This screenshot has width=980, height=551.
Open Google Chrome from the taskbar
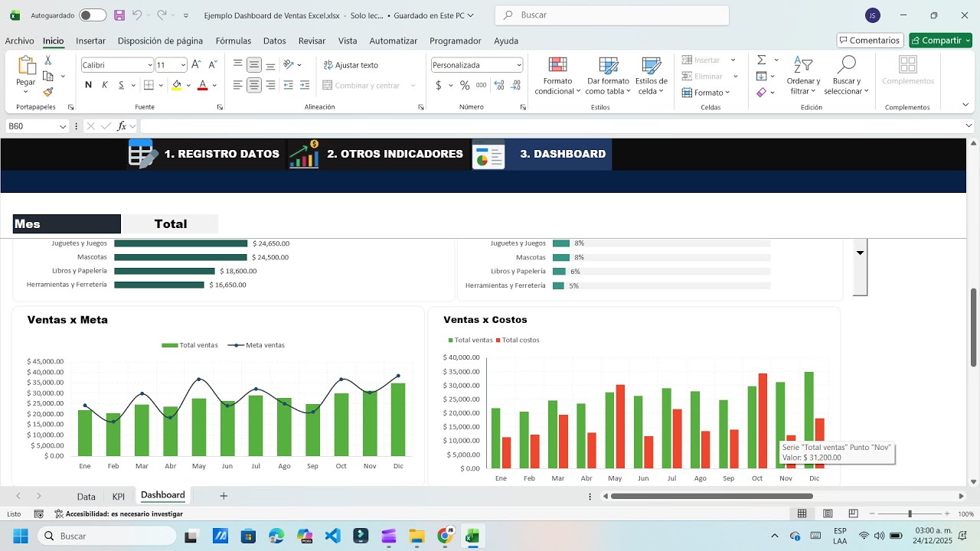(445, 536)
